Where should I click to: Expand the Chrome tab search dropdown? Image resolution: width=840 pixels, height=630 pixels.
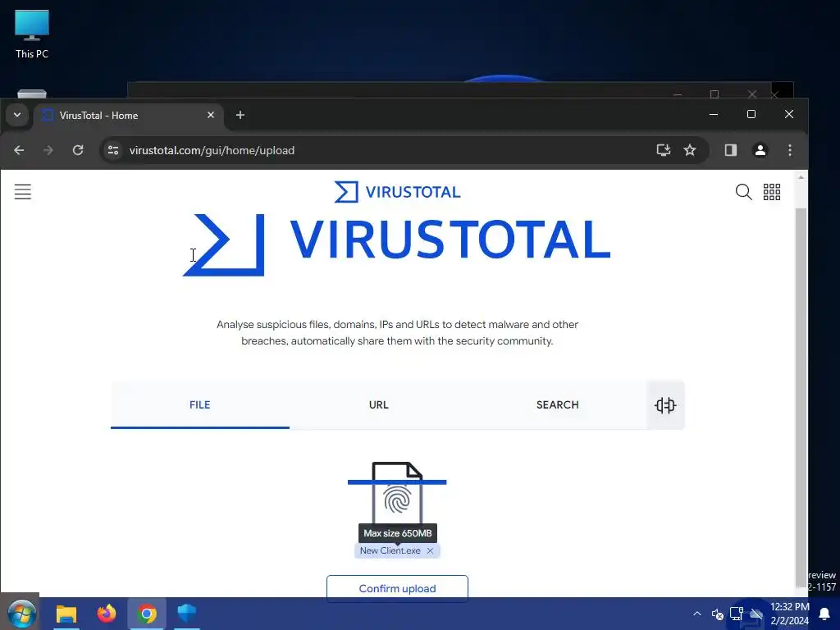point(17,115)
